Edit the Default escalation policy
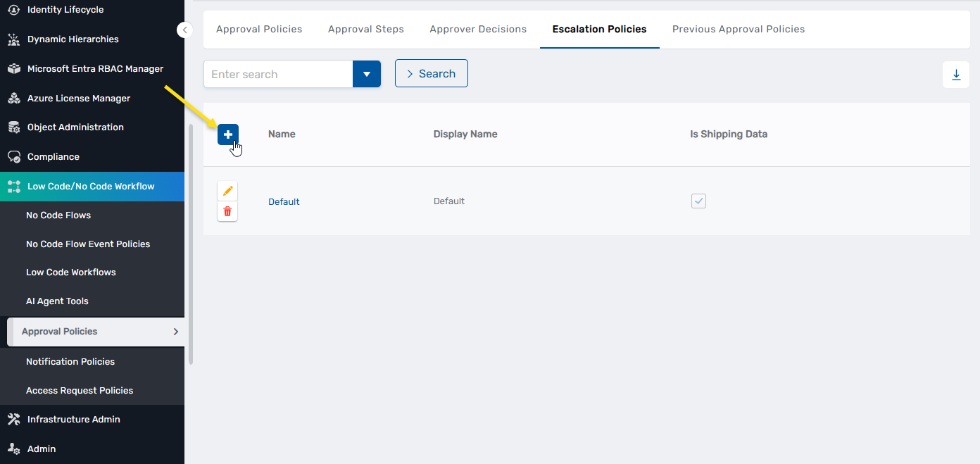Screen dimensions: 980x464 [x=227, y=190]
